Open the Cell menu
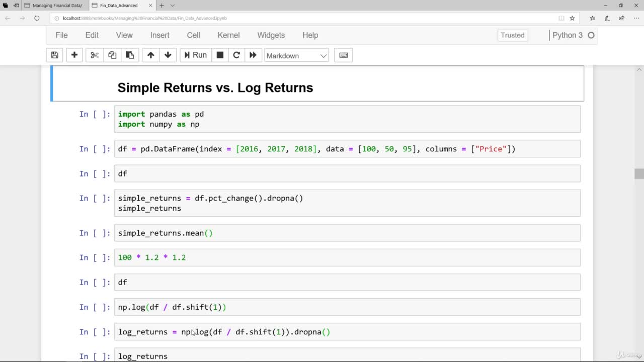 [x=193, y=35]
